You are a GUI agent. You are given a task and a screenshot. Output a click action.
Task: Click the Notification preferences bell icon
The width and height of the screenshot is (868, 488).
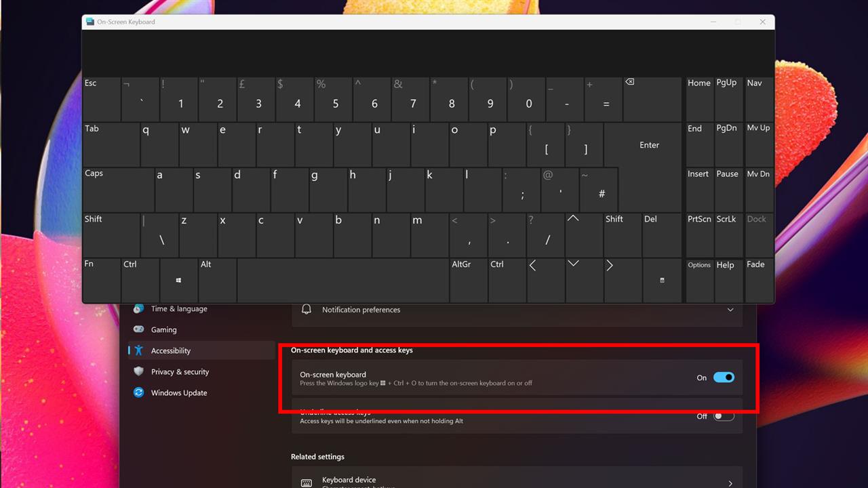click(307, 309)
